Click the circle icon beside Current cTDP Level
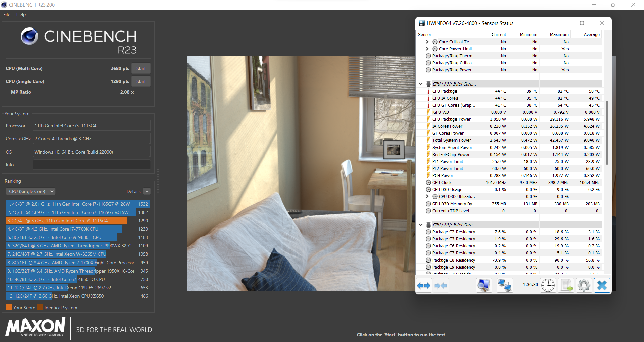The height and width of the screenshot is (342, 644). coord(428,211)
